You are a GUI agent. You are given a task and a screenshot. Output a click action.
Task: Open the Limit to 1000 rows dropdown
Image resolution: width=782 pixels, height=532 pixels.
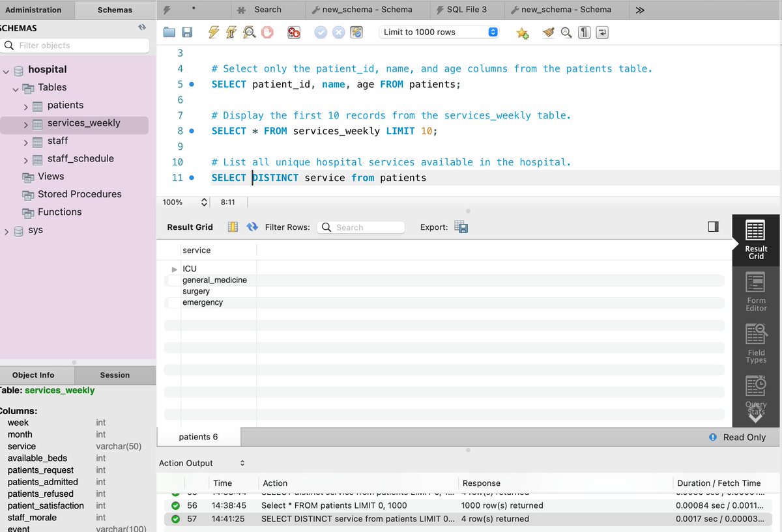[439, 32]
